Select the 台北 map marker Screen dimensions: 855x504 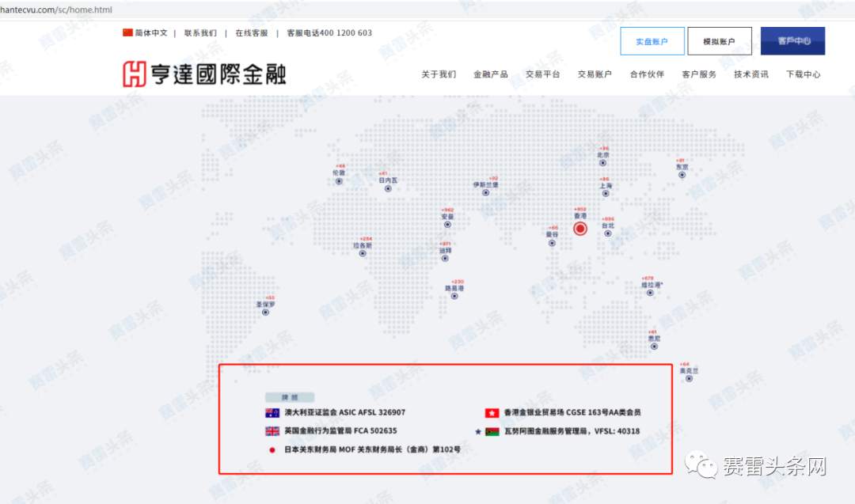pos(607,233)
